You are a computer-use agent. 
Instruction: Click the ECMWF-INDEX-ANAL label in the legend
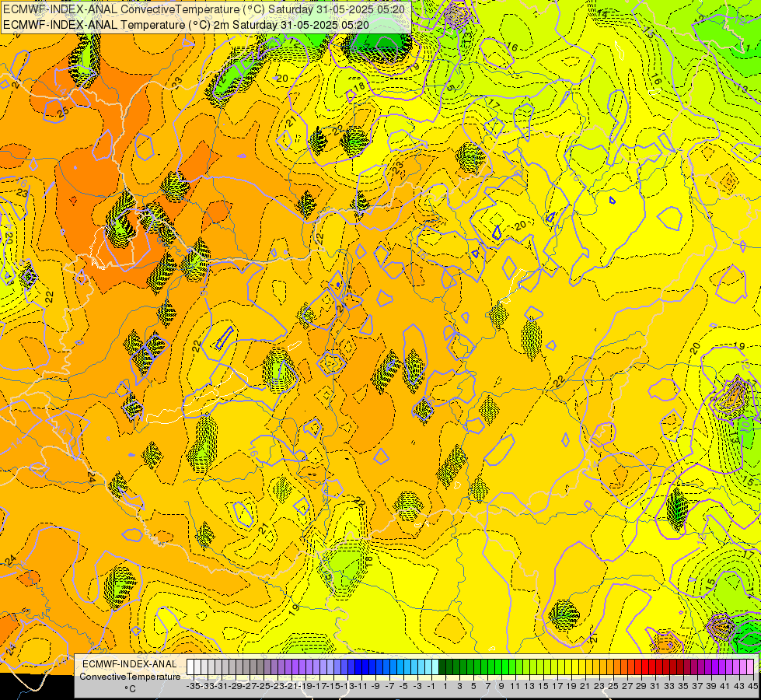tap(130, 663)
